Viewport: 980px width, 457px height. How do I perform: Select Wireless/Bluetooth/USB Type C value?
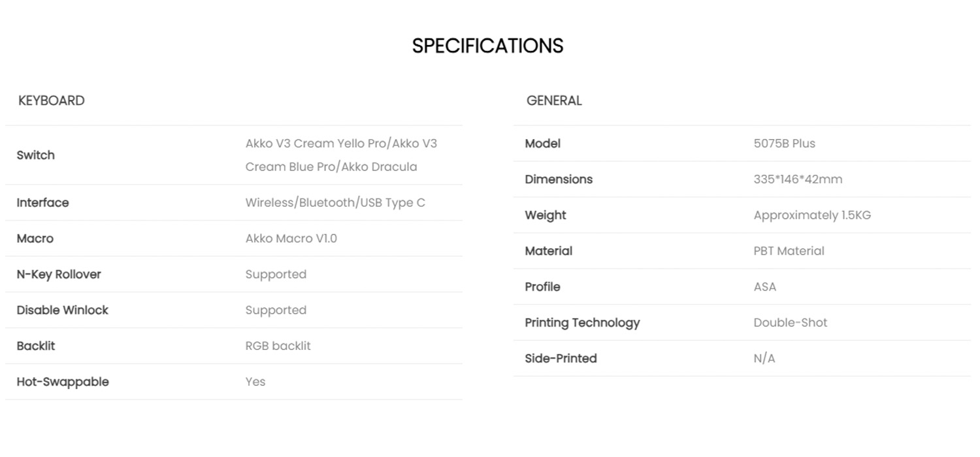335,202
